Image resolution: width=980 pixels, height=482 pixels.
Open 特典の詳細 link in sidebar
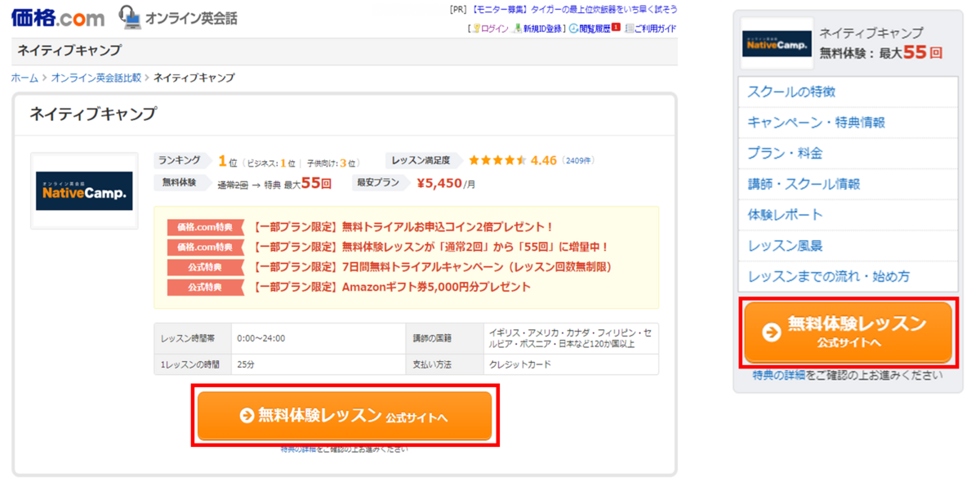(x=778, y=375)
